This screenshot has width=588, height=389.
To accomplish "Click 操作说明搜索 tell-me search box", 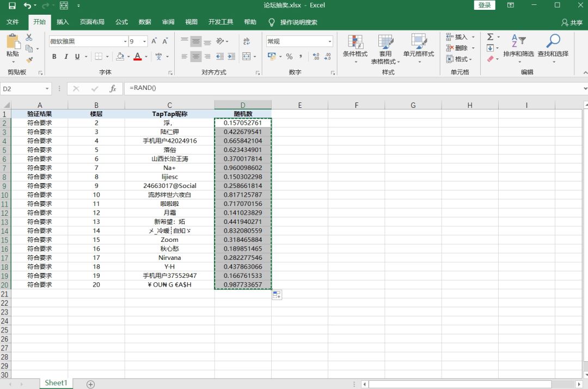I will pos(298,22).
